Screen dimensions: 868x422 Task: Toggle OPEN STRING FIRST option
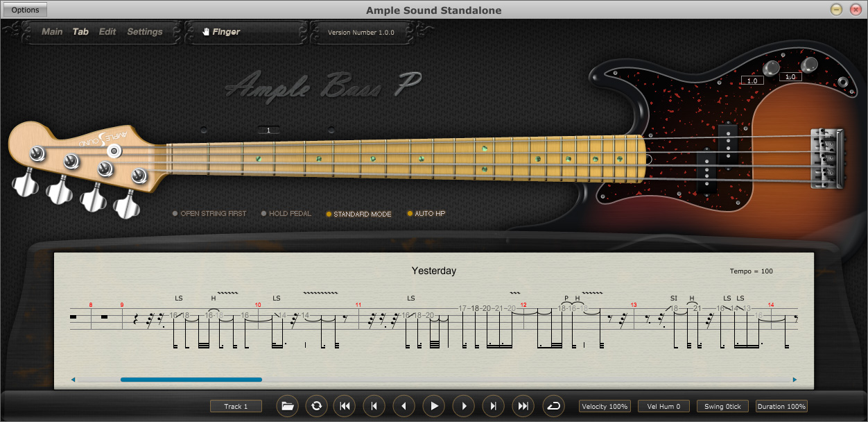(209, 214)
